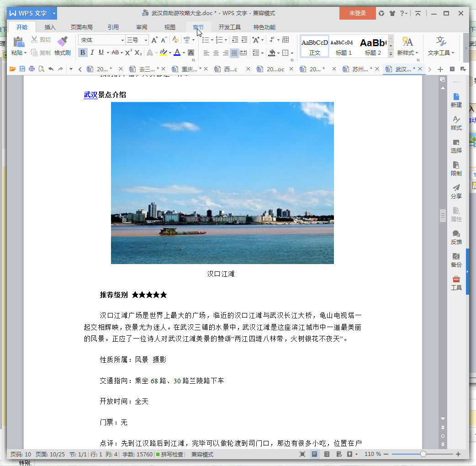Viewport: 476px width, 466px height.
Task: Click the Cut (剪切) scissors button
Action: pyautogui.click(x=41, y=40)
